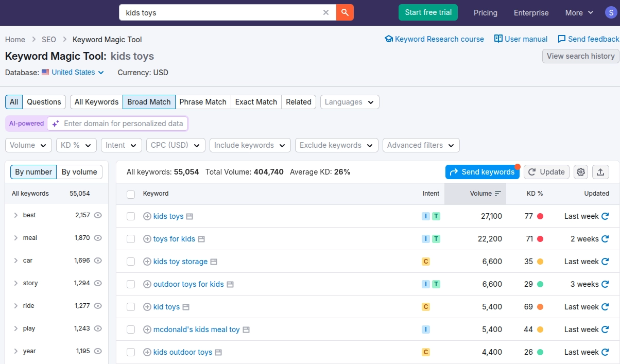This screenshot has width=620, height=364.
Task: Refresh the 'kids toys' row data
Action: pyautogui.click(x=605, y=216)
